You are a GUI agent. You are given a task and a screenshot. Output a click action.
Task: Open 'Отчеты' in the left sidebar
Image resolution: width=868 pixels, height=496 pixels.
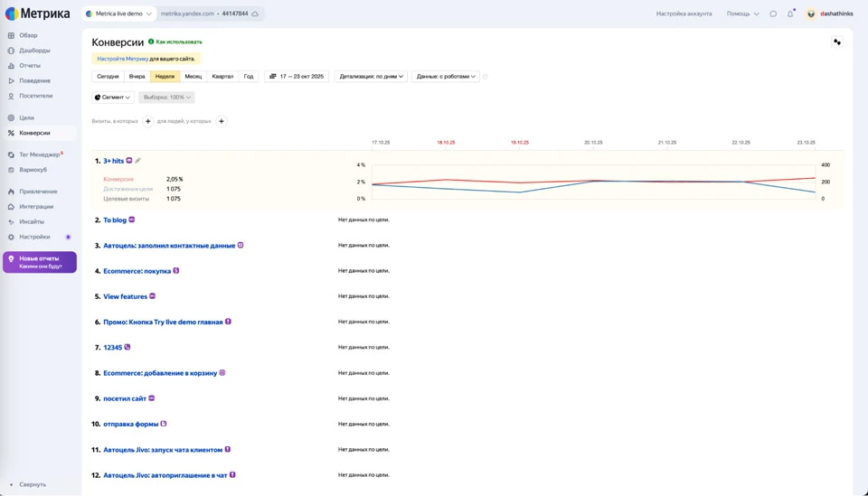(30, 66)
